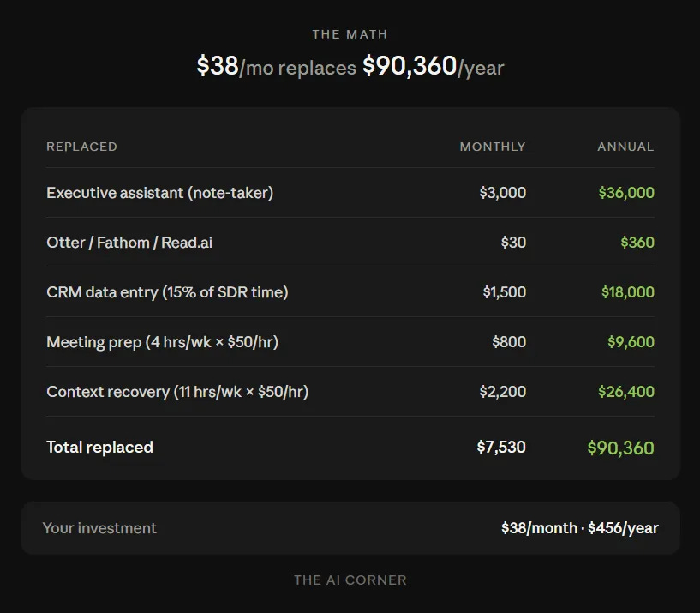This screenshot has height=613, width=700.
Task: Click the Your investment label
Action: [99, 527]
